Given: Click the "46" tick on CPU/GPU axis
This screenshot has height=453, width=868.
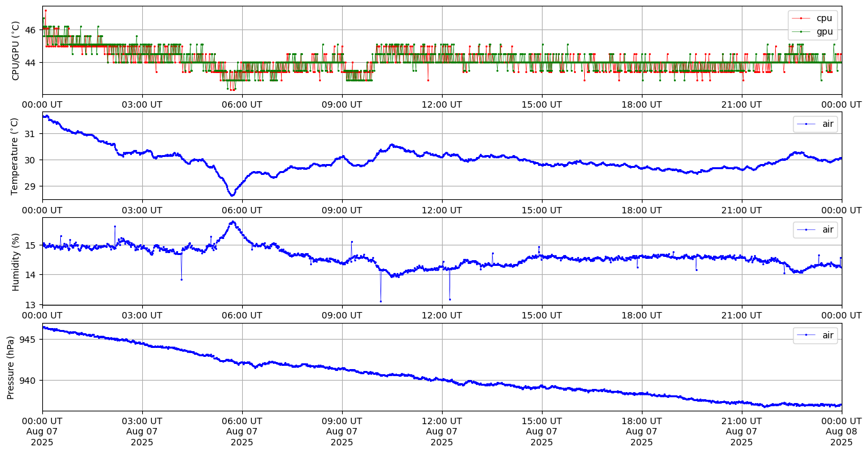Looking at the screenshot, I should tap(31, 29).
